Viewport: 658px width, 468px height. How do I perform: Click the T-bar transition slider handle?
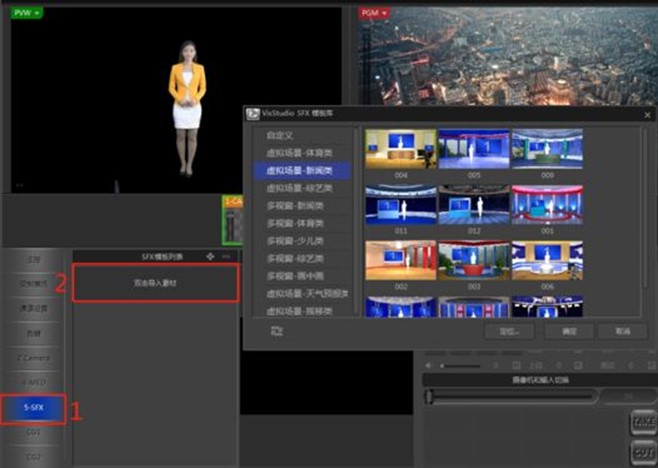pos(429,398)
